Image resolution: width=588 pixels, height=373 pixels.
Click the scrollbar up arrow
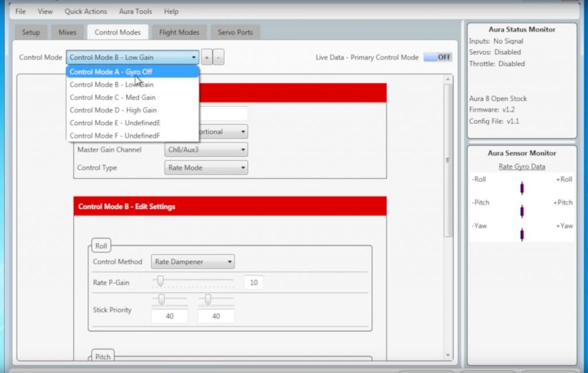point(447,79)
